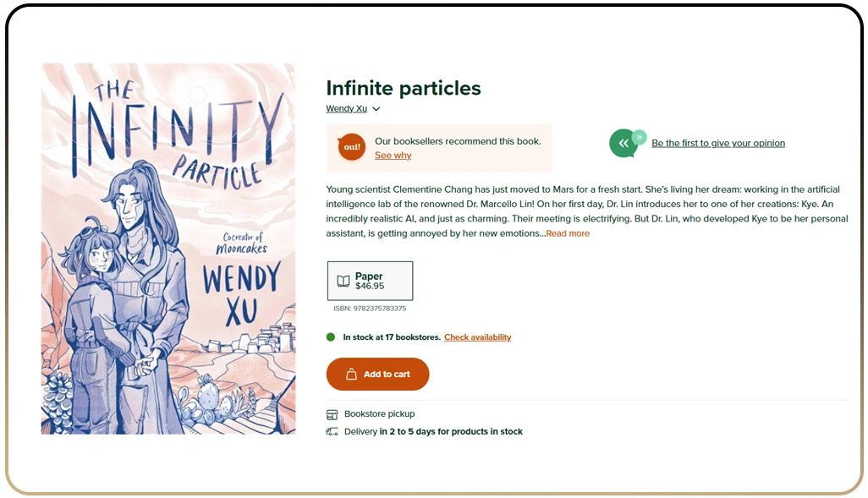
Task: Click the small light-green speech bubble icon
Action: coord(640,136)
